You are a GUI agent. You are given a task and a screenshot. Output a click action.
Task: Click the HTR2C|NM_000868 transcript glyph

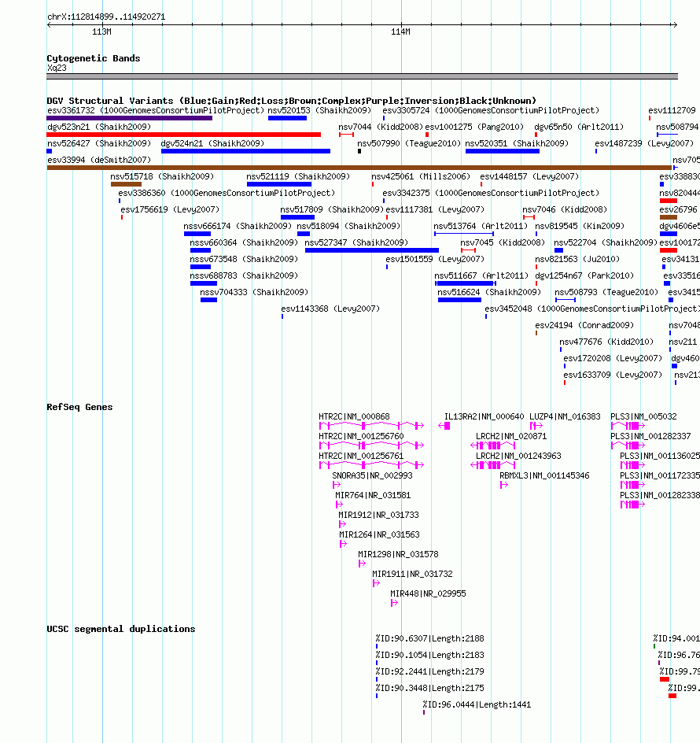click(x=371, y=426)
